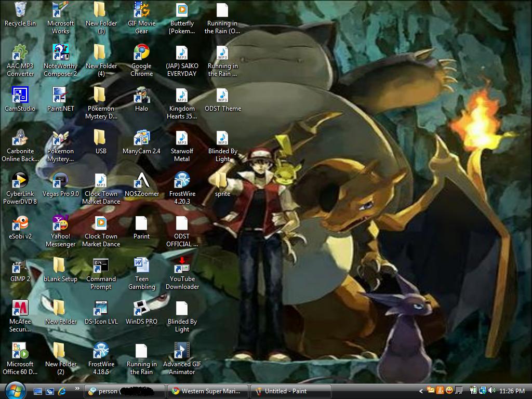Open the Recycle Bin icon

pos(20,11)
